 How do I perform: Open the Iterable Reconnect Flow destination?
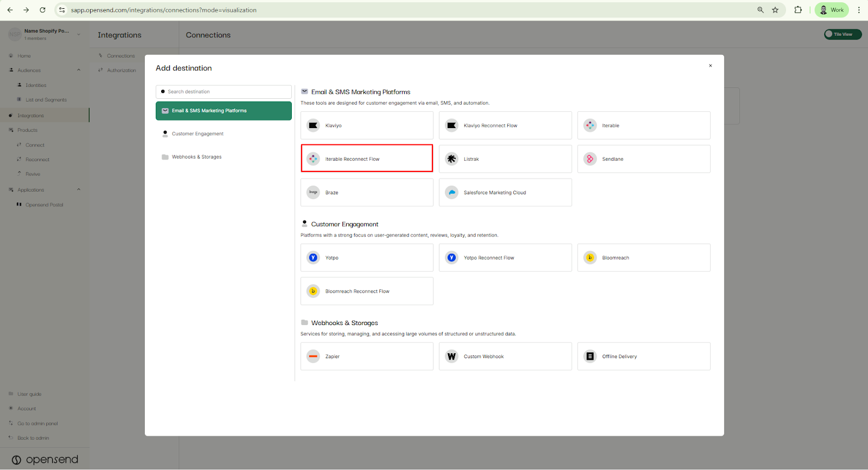click(x=367, y=158)
